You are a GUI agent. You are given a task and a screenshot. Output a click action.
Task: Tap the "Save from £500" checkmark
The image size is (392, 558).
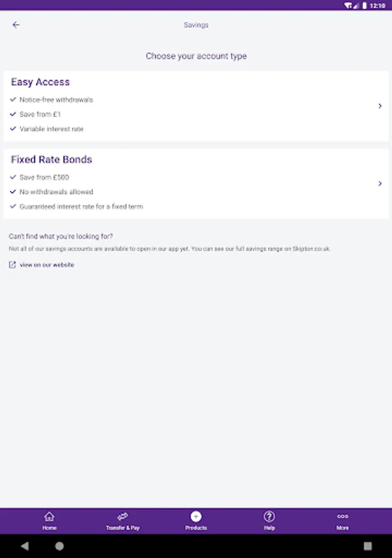click(13, 177)
